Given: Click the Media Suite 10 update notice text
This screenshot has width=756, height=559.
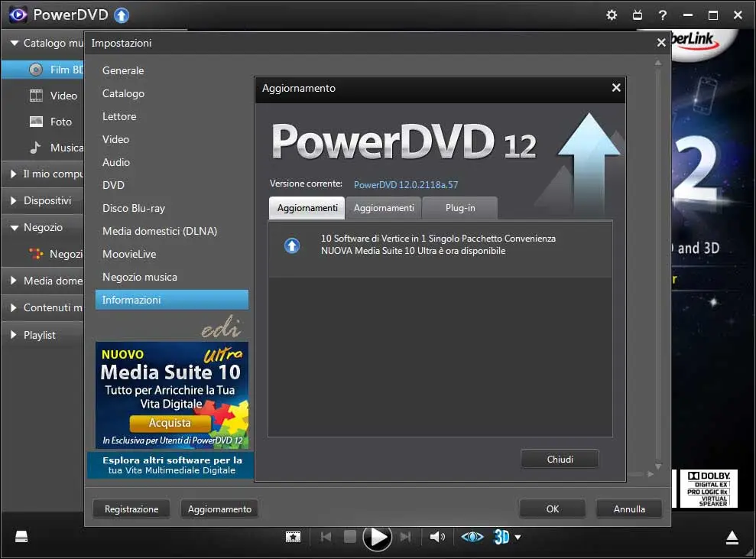Looking at the screenshot, I should tap(438, 245).
